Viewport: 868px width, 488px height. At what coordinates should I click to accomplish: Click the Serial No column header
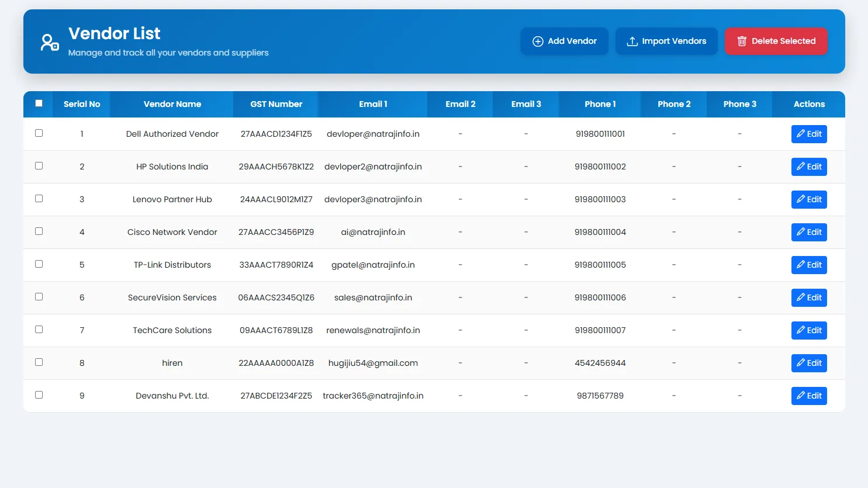(x=82, y=104)
